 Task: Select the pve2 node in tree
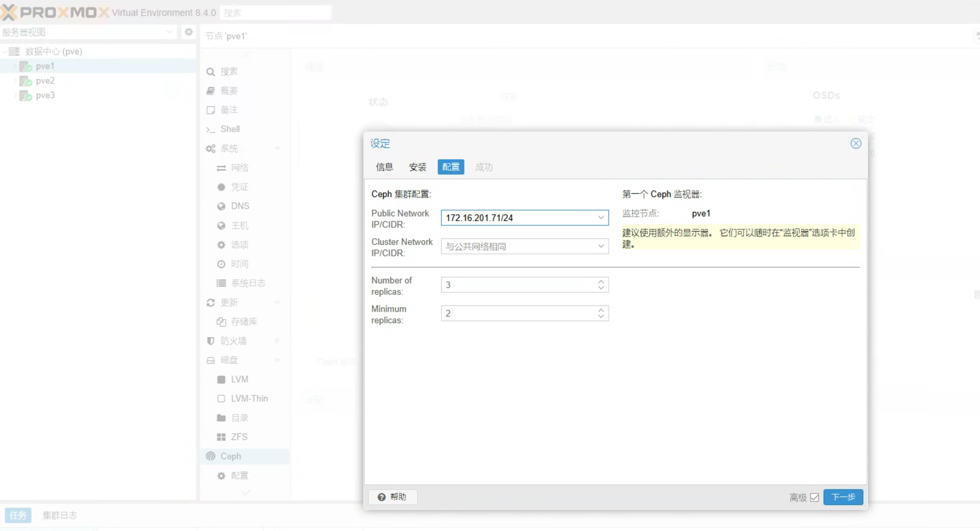(45, 81)
